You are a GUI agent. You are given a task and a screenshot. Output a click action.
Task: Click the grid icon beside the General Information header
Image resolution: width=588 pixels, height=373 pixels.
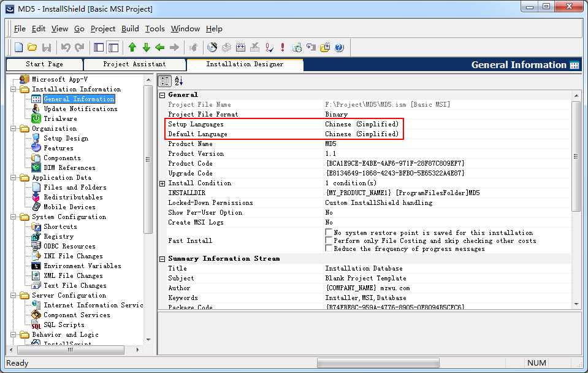[x=575, y=65]
